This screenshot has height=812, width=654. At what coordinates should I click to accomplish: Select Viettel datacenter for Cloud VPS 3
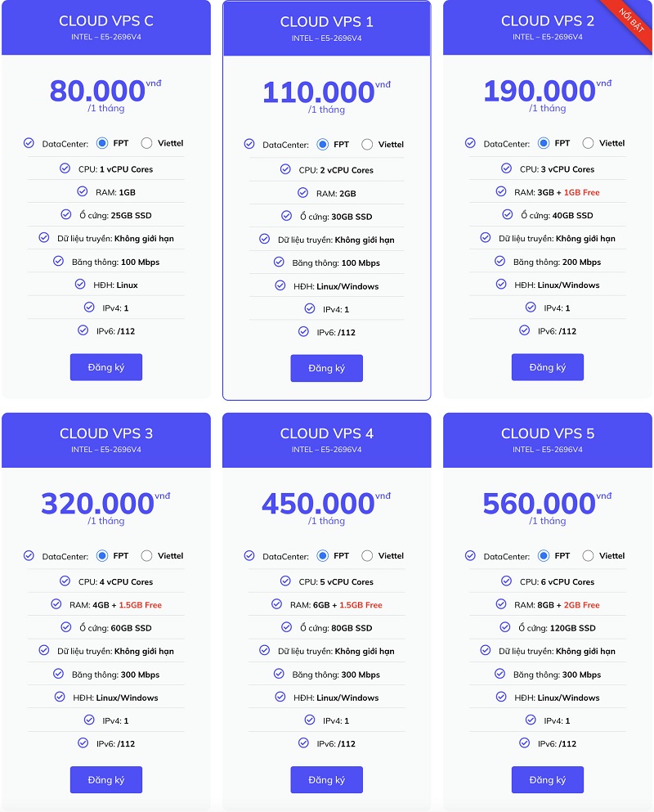(x=146, y=556)
